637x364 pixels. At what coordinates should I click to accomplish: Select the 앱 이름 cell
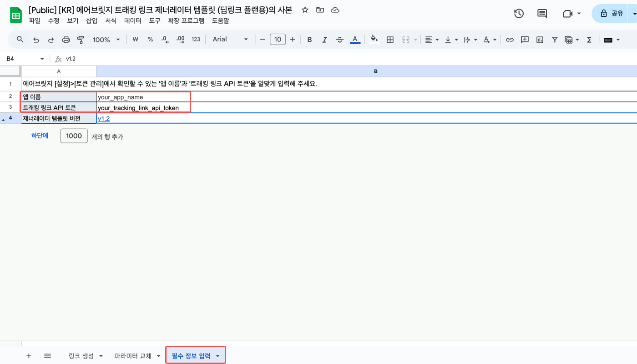tap(59, 96)
